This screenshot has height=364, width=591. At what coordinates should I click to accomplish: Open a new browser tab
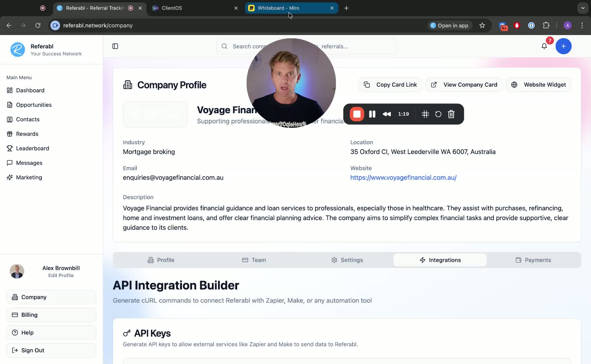point(346,8)
